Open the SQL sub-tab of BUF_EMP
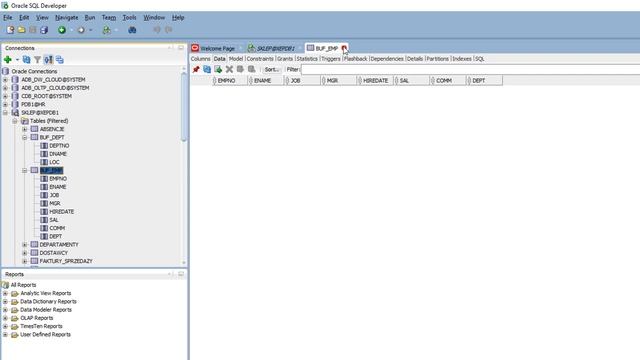Image resolution: width=640 pixels, height=360 pixels. click(480, 59)
